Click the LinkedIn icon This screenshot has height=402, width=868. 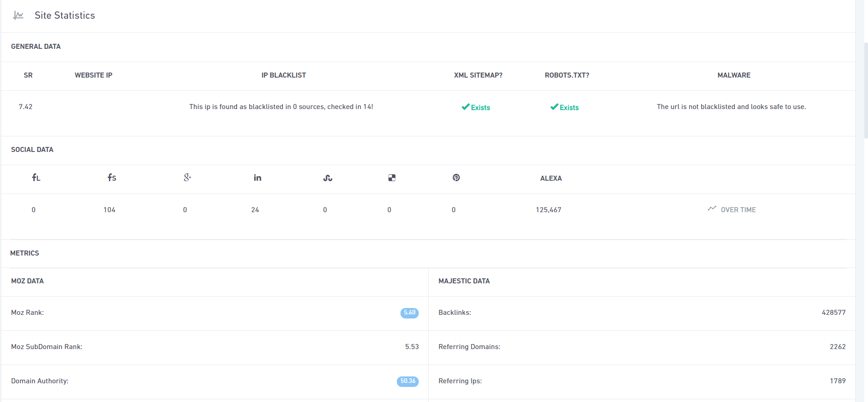click(x=257, y=178)
